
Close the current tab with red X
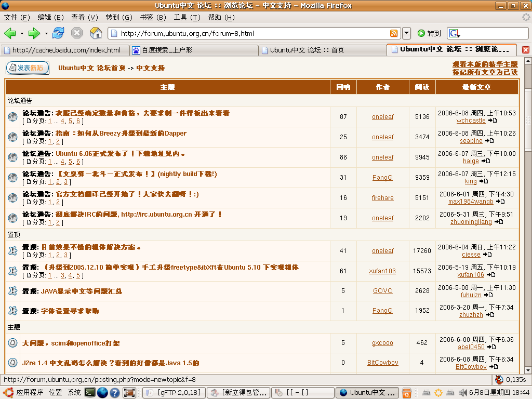pos(526,50)
